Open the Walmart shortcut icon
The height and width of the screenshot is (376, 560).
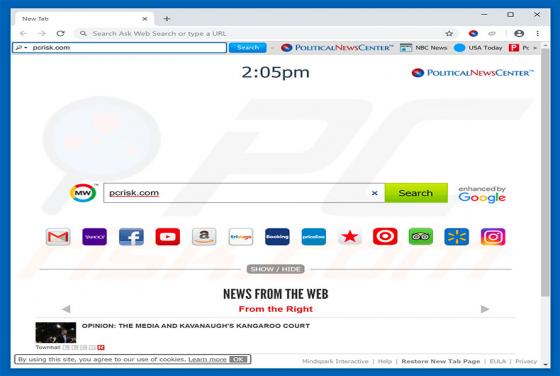click(x=456, y=237)
